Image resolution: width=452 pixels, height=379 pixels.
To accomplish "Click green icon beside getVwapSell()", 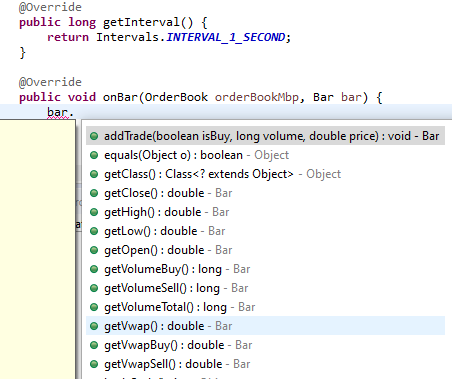I will click(x=94, y=364).
